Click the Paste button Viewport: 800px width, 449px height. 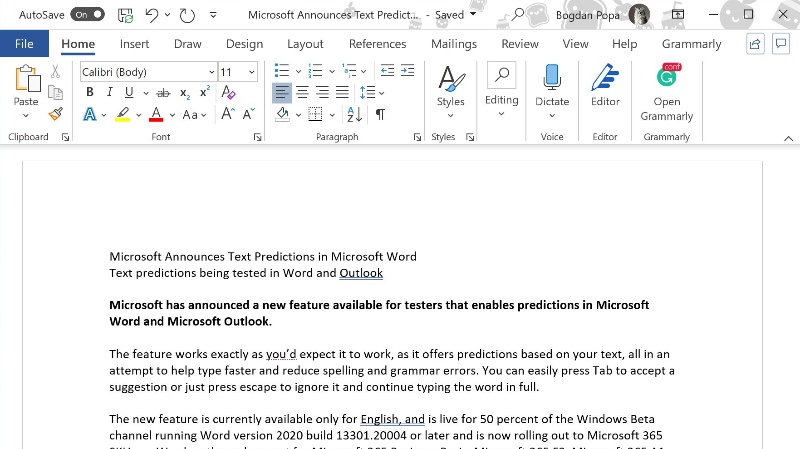coord(26,88)
